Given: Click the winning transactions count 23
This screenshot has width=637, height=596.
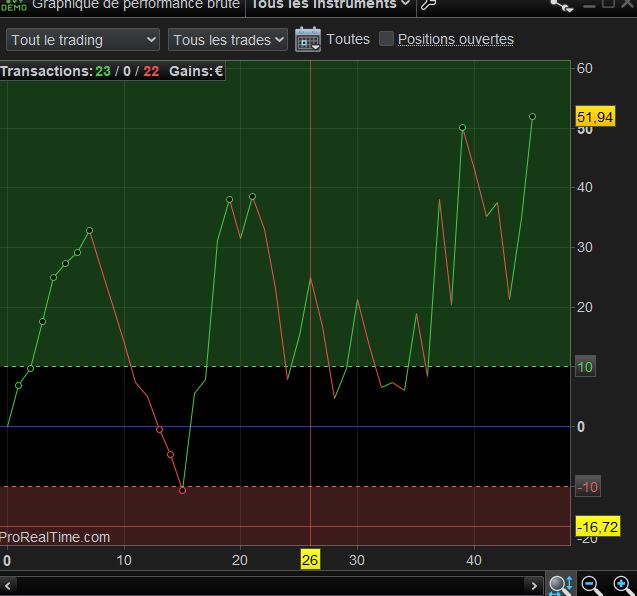Looking at the screenshot, I should pyautogui.click(x=103, y=71).
